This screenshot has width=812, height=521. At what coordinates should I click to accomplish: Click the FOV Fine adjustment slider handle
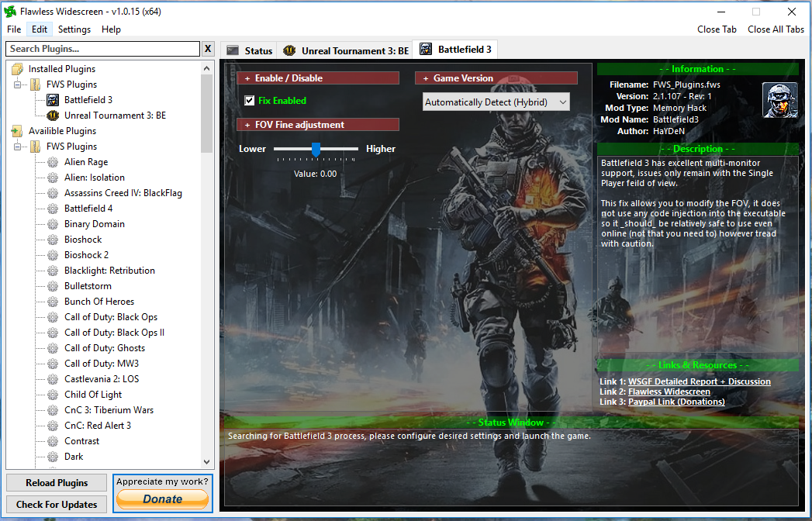click(316, 149)
